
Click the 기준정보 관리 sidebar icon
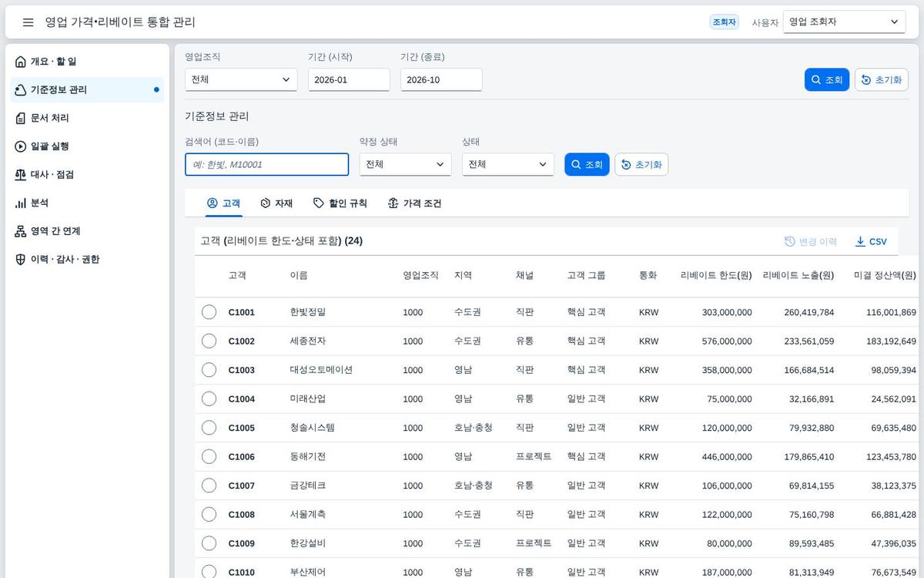(x=21, y=90)
